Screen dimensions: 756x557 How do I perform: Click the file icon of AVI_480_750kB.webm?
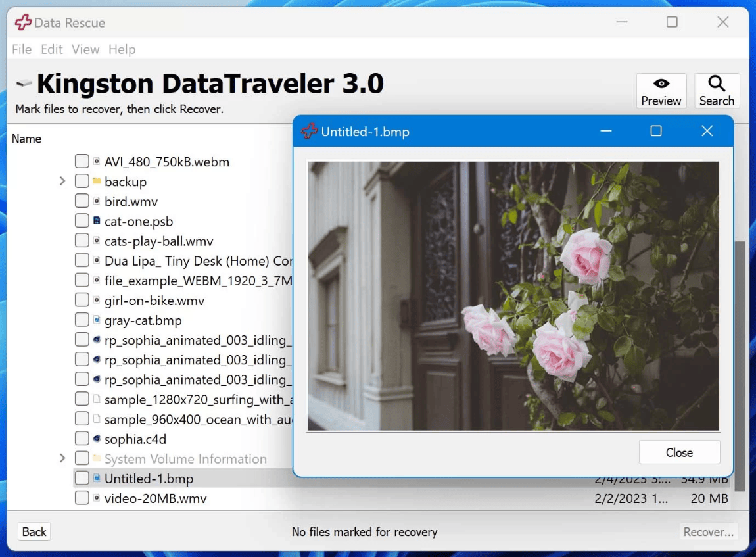[x=97, y=161]
